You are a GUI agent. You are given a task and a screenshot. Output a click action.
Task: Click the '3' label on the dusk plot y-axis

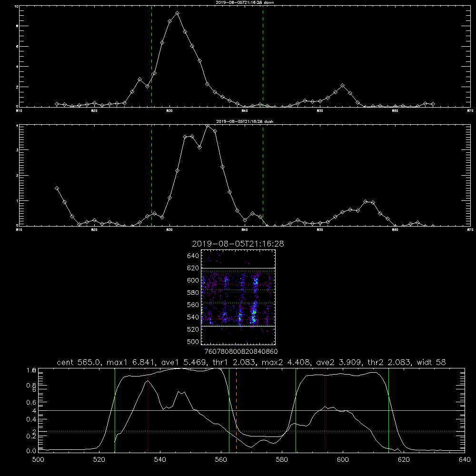pyautogui.click(x=17, y=150)
